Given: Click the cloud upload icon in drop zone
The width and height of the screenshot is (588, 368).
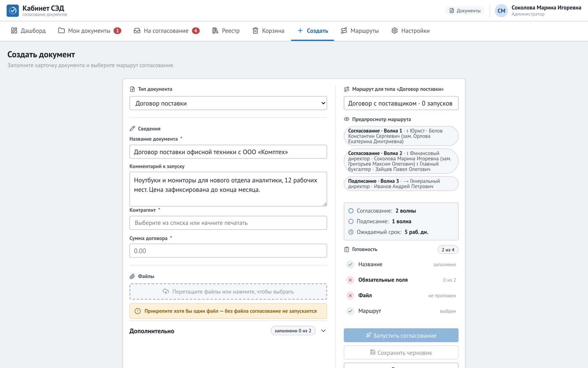Looking at the screenshot, I should (166, 291).
